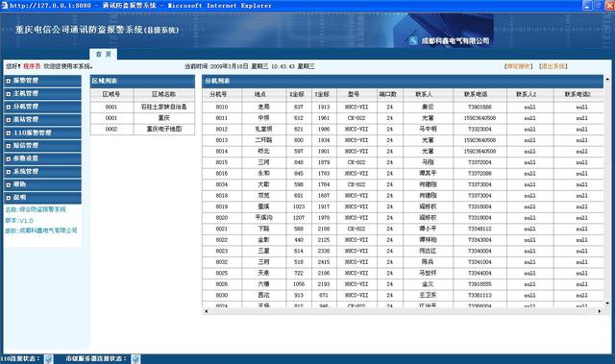Click the 成都科鑫电气 company logo icon

413,40
